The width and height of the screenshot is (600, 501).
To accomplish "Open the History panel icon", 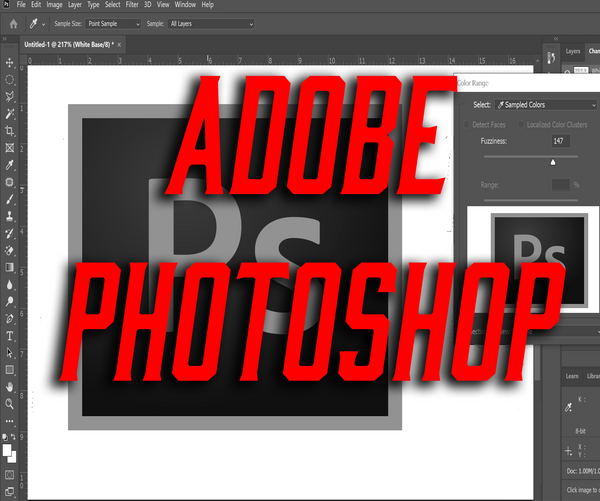I will pyautogui.click(x=551, y=58).
